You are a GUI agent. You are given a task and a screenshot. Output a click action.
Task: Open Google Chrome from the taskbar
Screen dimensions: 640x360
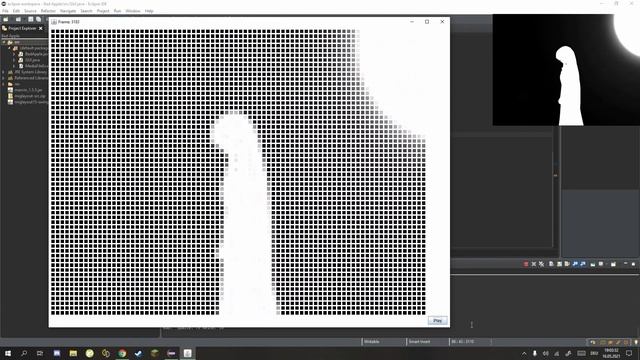tap(122, 353)
